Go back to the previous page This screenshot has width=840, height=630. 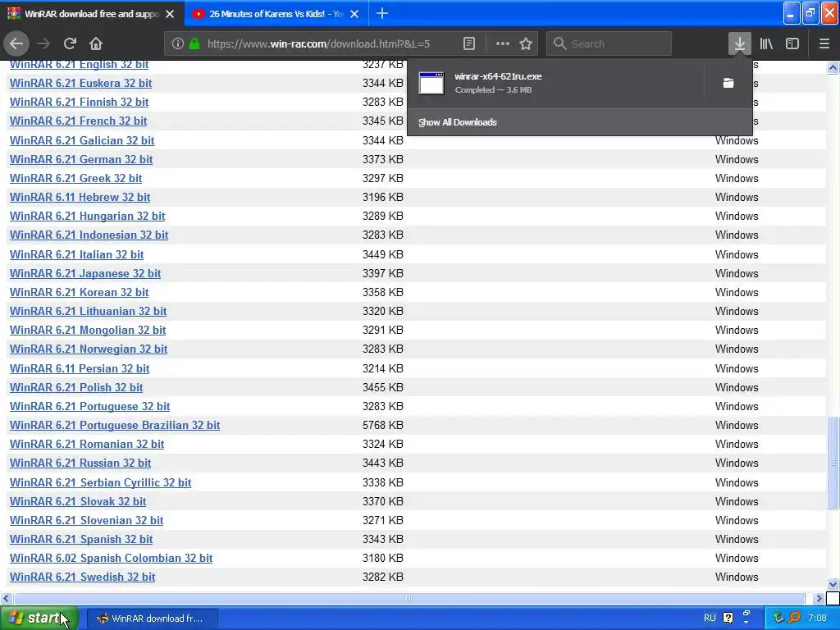pos(16,43)
